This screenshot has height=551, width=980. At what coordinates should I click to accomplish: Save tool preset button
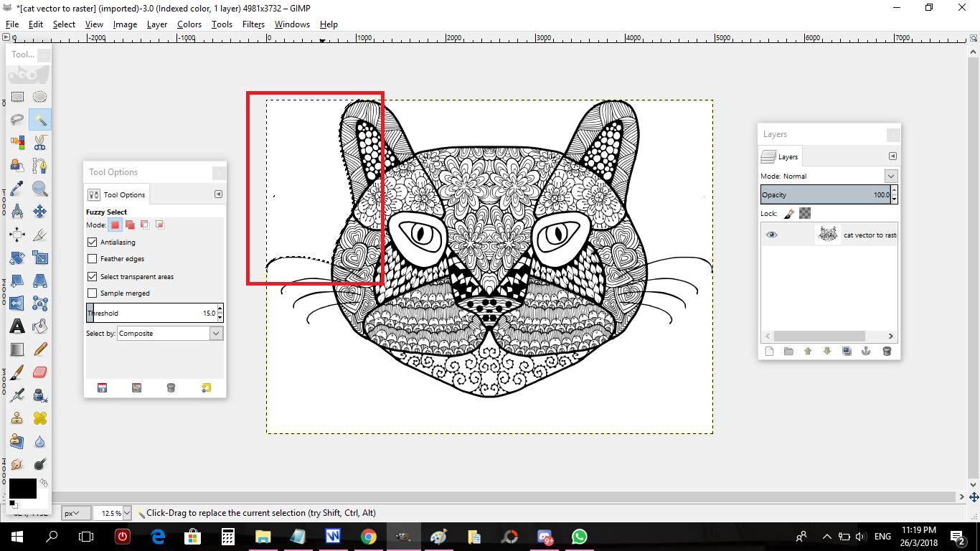(102, 388)
